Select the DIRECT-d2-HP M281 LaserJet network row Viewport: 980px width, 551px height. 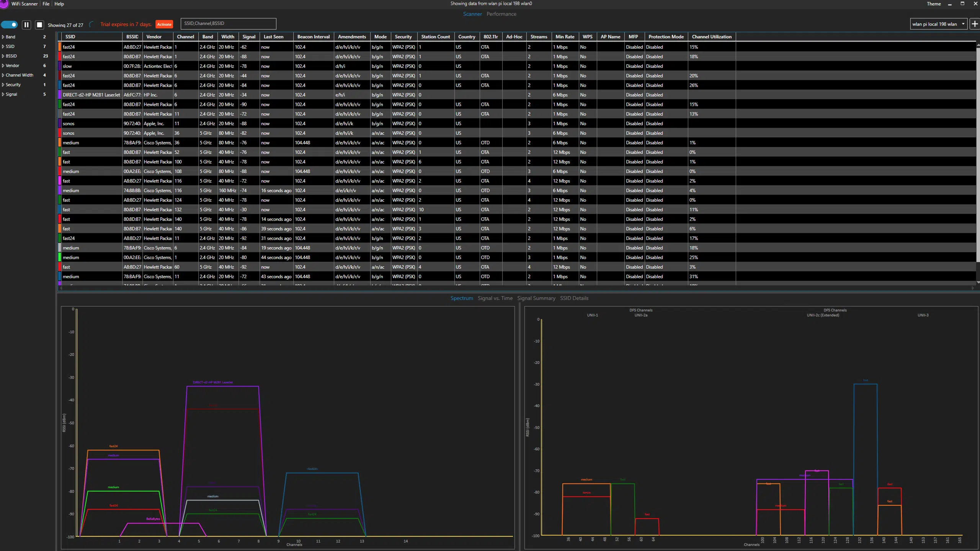pos(517,95)
